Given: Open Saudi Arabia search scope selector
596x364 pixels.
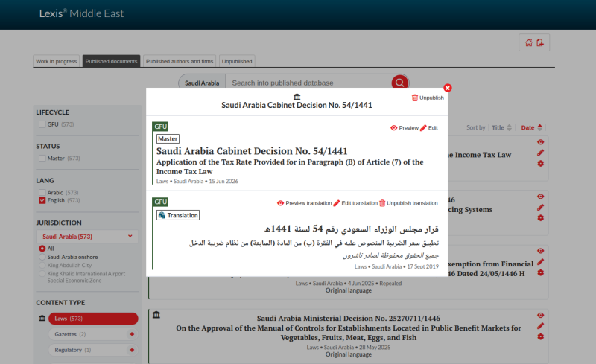Looking at the screenshot, I should click(202, 83).
